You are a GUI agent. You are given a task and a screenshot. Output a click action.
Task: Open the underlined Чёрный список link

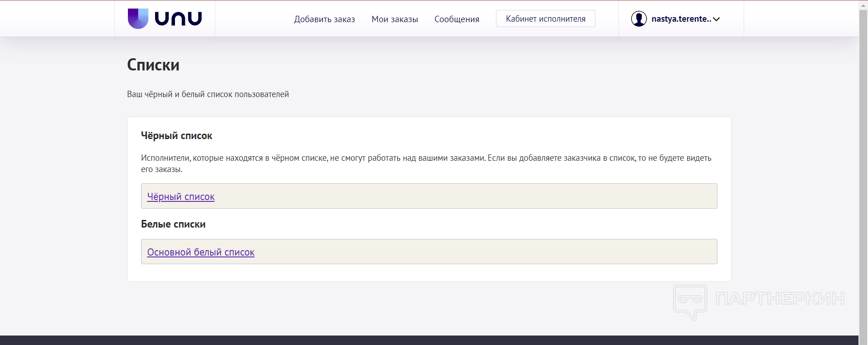pyautogui.click(x=181, y=197)
